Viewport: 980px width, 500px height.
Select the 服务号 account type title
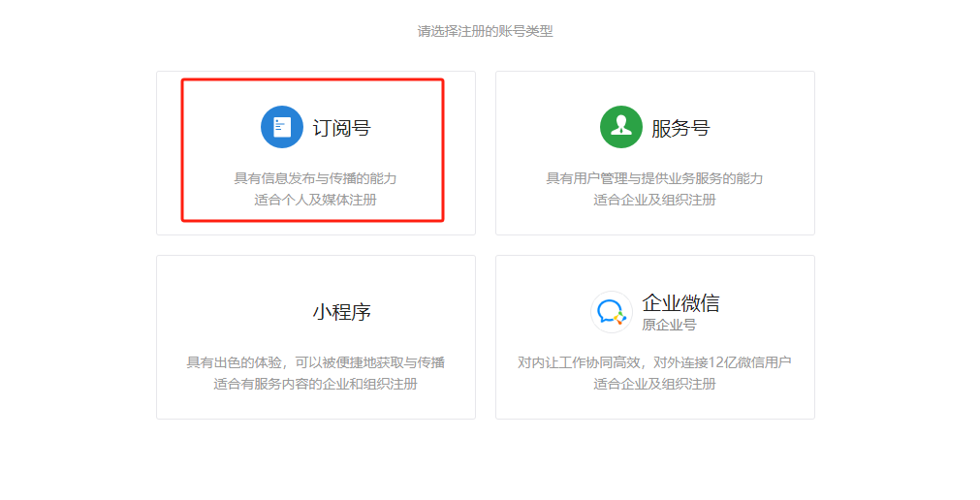point(680,128)
